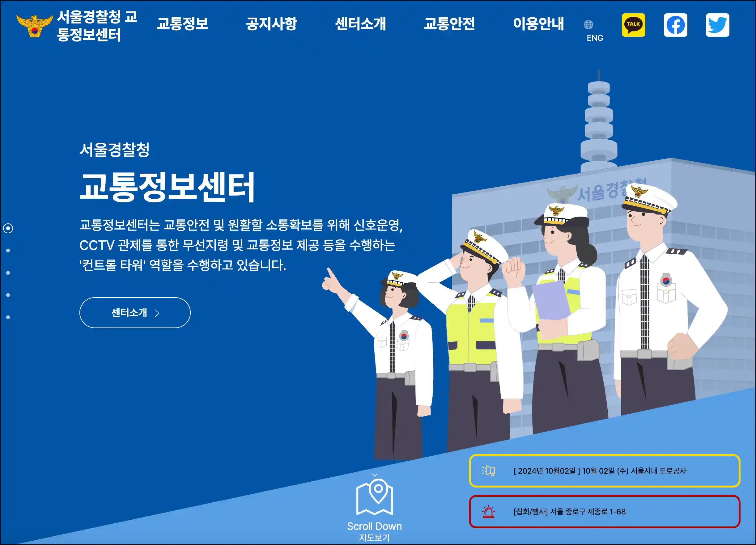Select the second slide indicator dot
The height and width of the screenshot is (545, 756).
click(x=8, y=251)
